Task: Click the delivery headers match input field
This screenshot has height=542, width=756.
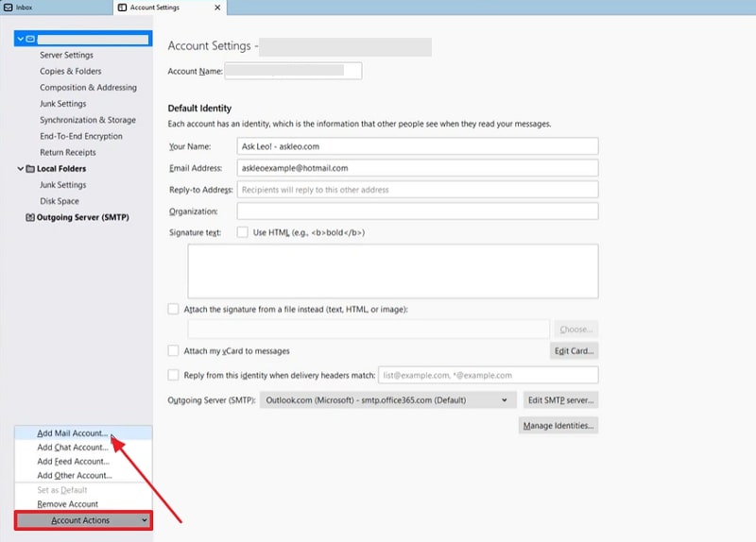Action: tap(489, 375)
